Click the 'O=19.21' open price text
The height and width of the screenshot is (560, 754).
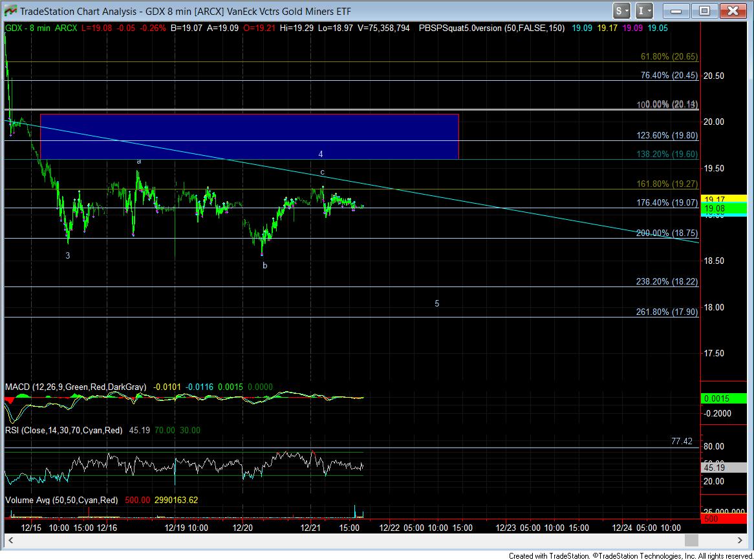[259, 28]
